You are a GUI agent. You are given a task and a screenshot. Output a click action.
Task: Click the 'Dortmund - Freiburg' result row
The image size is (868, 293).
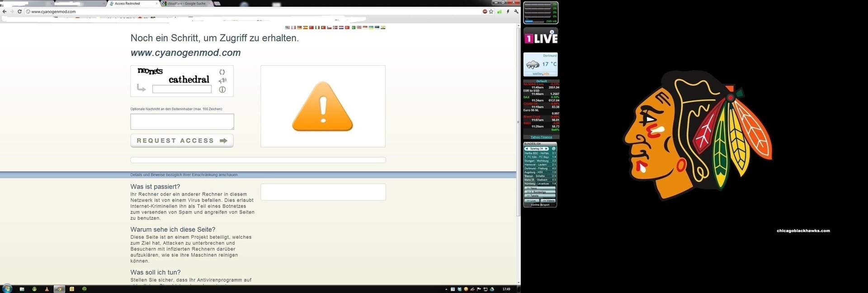pos(540,168)
